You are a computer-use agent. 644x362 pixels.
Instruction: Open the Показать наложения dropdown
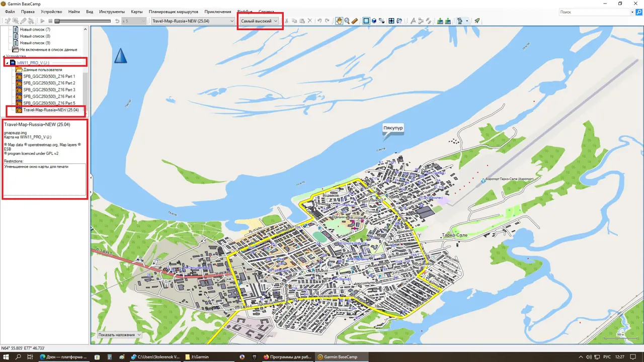[x=120, y=335]
